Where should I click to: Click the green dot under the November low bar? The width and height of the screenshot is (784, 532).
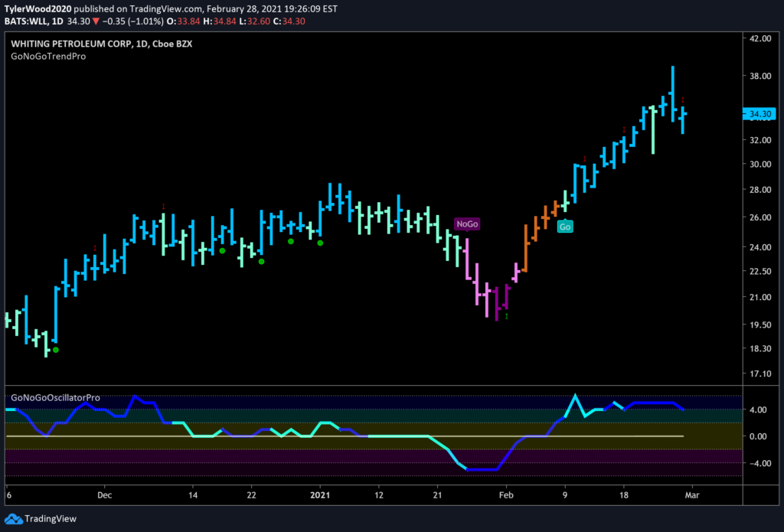point(56,350)
